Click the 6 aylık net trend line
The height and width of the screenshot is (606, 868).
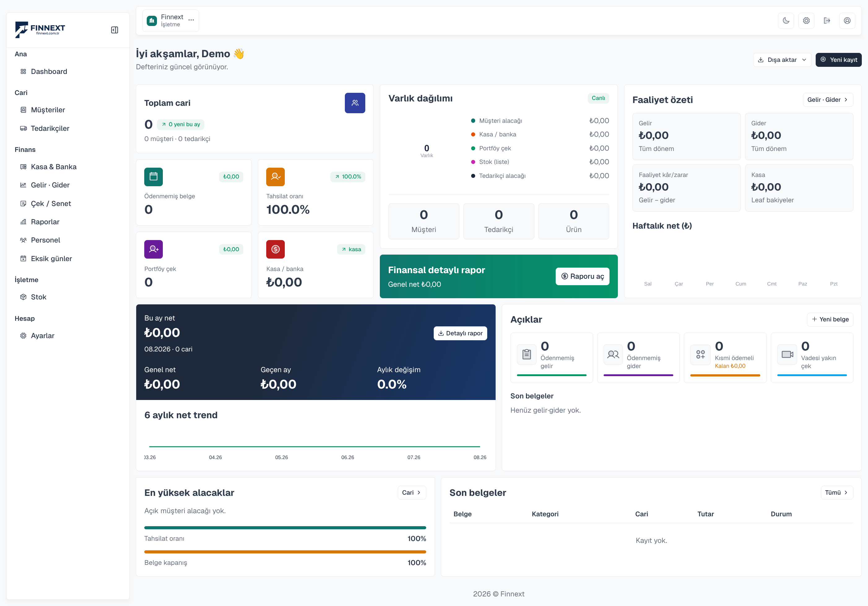tap(315, 447)
